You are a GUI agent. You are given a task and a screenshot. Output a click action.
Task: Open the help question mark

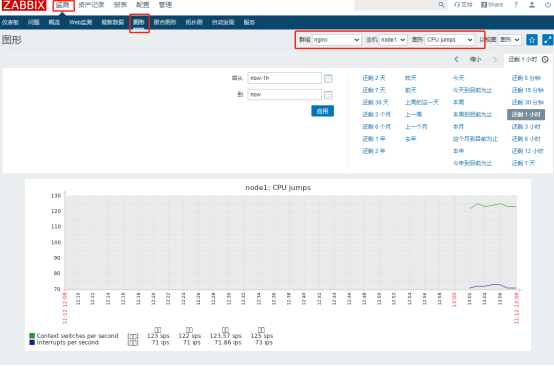click(x=516, y=5)
